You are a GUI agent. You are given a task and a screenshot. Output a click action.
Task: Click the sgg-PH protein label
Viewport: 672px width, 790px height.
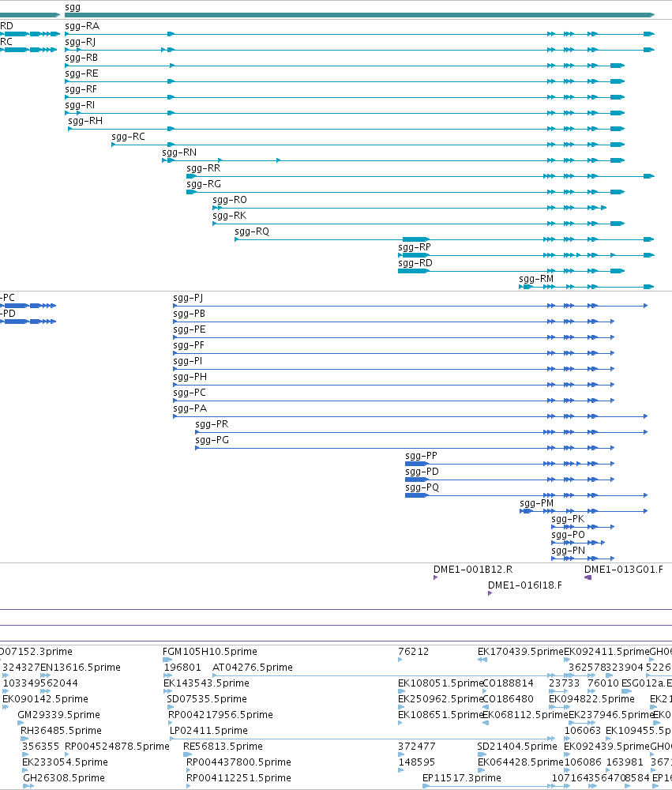tap(190, 377)
